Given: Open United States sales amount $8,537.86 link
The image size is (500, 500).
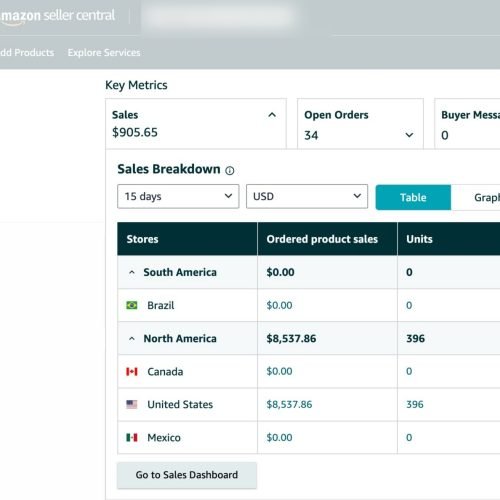Looking at the screenshot, I should [x=289, y=405].
